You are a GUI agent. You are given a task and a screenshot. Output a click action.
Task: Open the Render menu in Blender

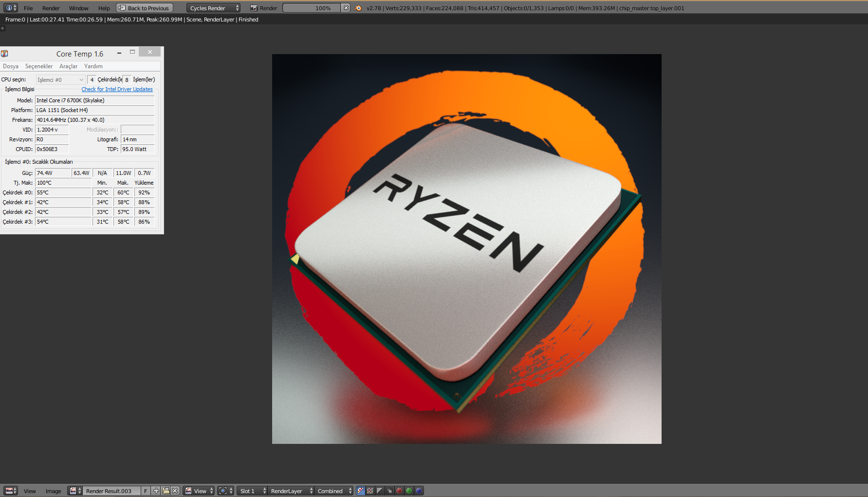tap(51, 8)
